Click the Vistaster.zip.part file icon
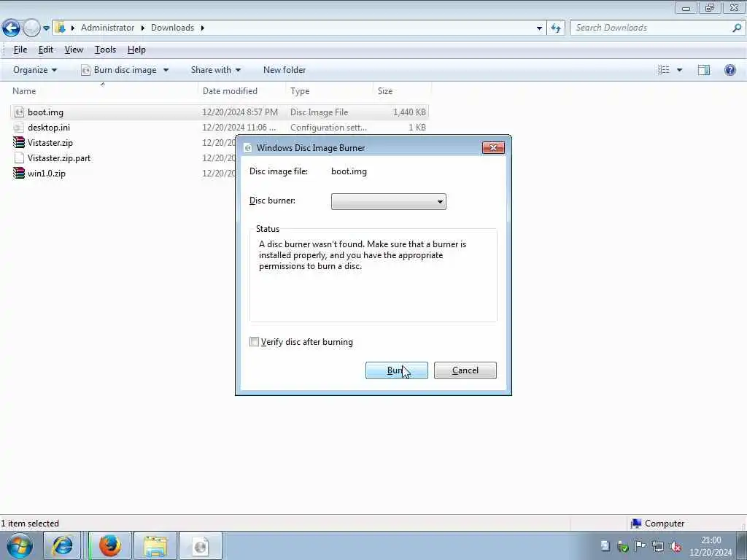 (x=18, y=158)
